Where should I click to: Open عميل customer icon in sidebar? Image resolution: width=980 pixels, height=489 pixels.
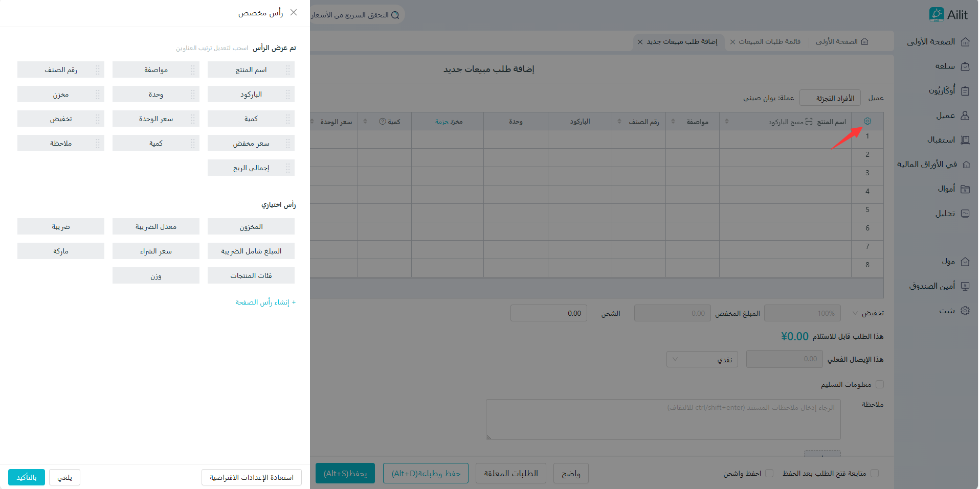click(x=965, y=115)
